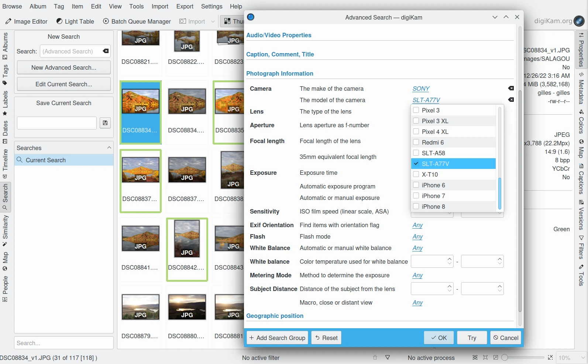Check the Pixel 3 XL checkbox

416,121
